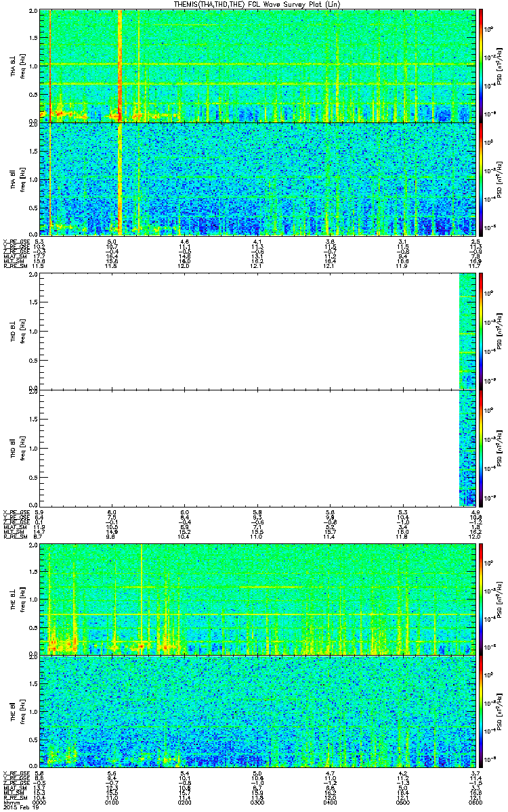
Task: Click the THE BL PSD color bar
Action: click(x=481, y=599)
